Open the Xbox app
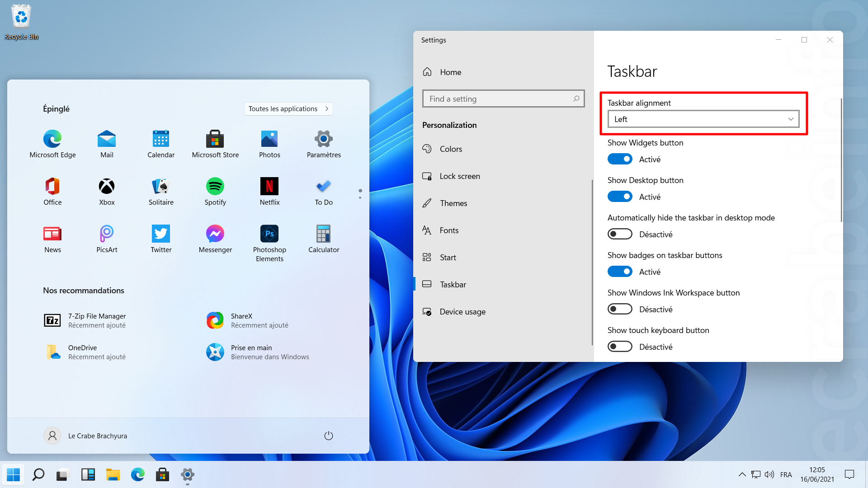This screenshot has height=488, width=868. click(x=107, y=192)
